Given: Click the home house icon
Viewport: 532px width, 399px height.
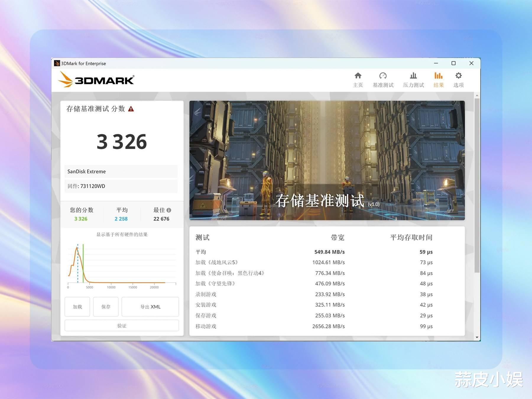Looking at the screenshot, I should coord(358,76).
